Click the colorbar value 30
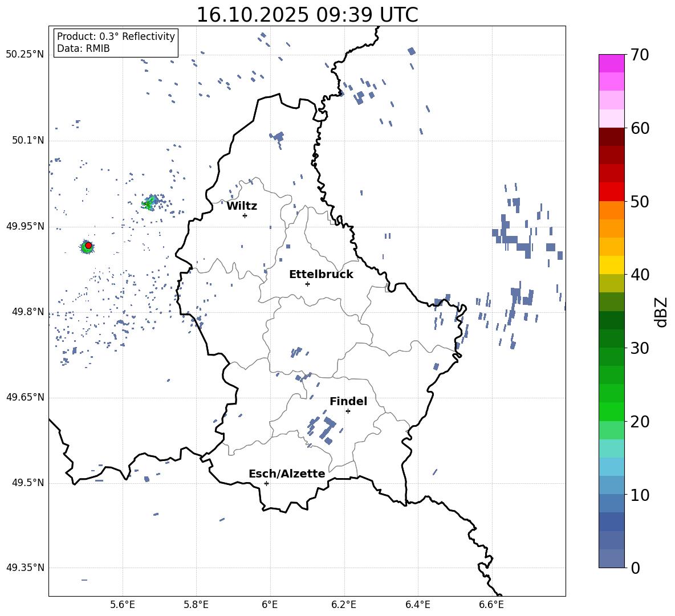675x616 pixels. tap(640, 348)
